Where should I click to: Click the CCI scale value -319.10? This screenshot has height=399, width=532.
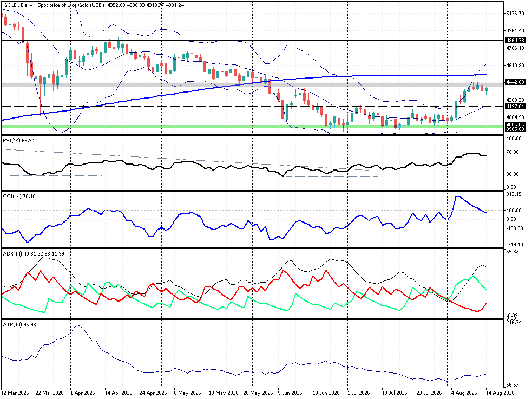514,245
